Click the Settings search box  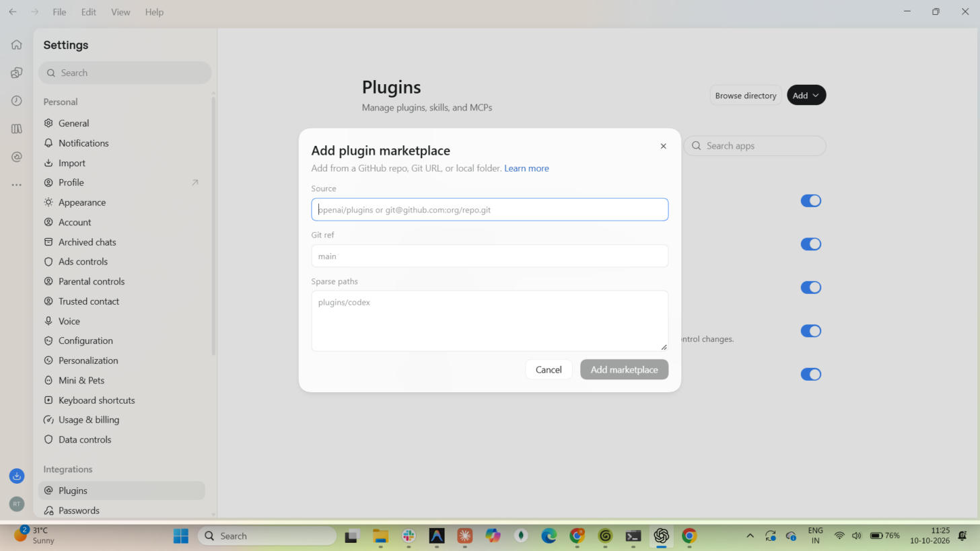(125, 73)
